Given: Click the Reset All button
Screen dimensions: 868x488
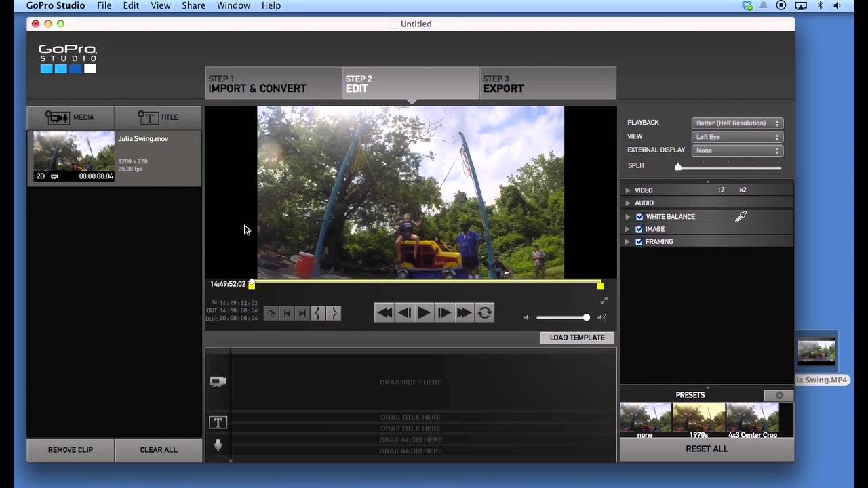Looking at the screenshot, I should coord(707,449).
